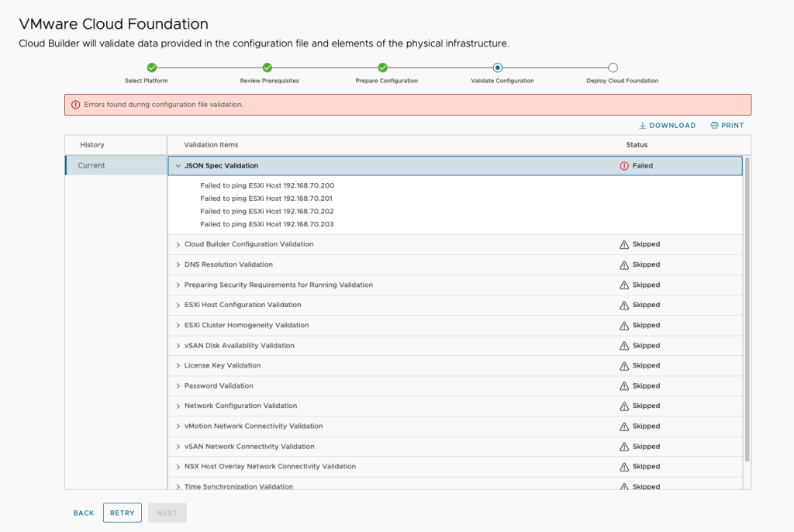
Task: Expand Preparing Security Requirements for Running Validation
Action: [178, 285]
